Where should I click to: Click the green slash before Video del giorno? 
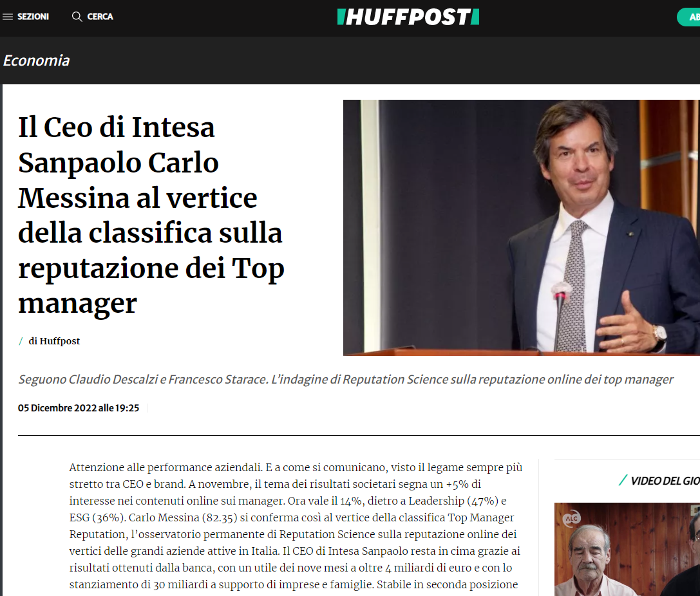point(623,480)
